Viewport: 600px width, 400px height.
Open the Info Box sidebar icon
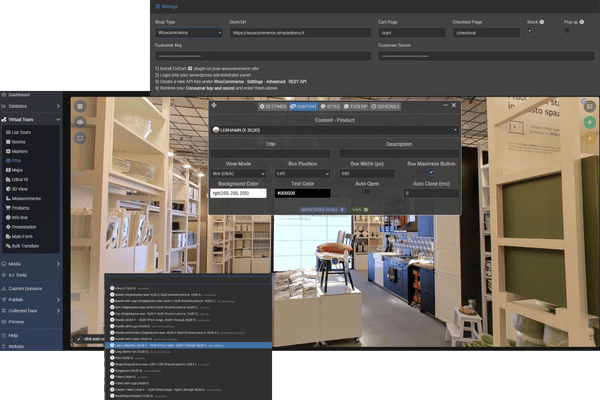(x=8, y=217)
